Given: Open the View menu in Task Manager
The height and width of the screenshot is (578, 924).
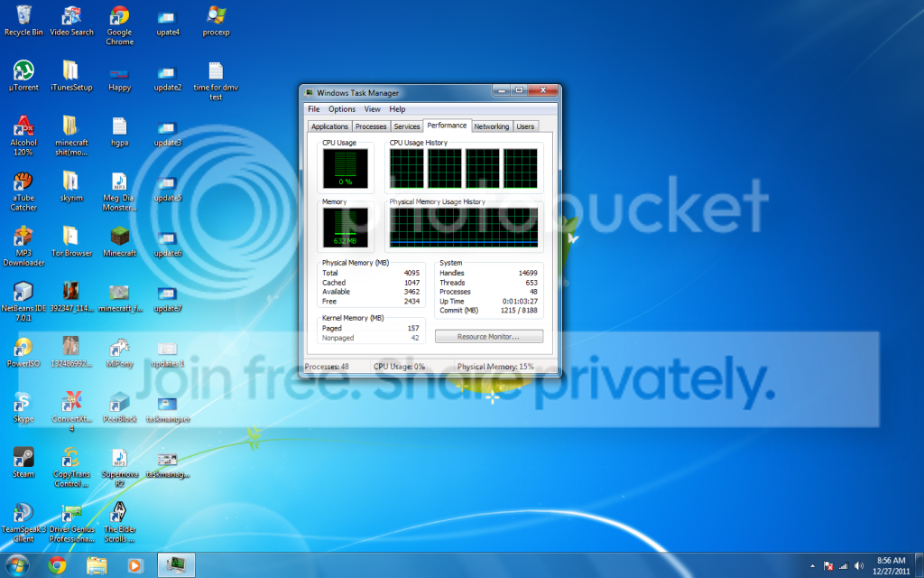Looking at the screenshot, I should point(372,109).
